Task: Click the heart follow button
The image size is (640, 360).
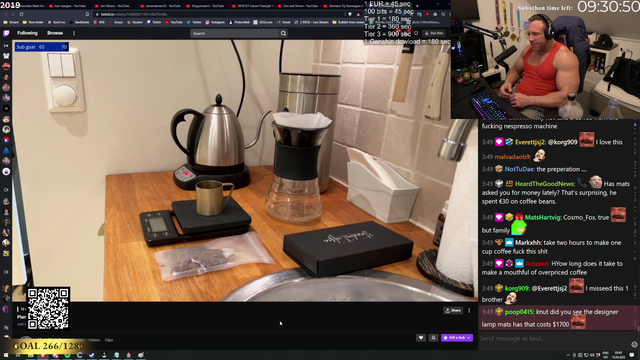Action: click(x=421, y=338)
